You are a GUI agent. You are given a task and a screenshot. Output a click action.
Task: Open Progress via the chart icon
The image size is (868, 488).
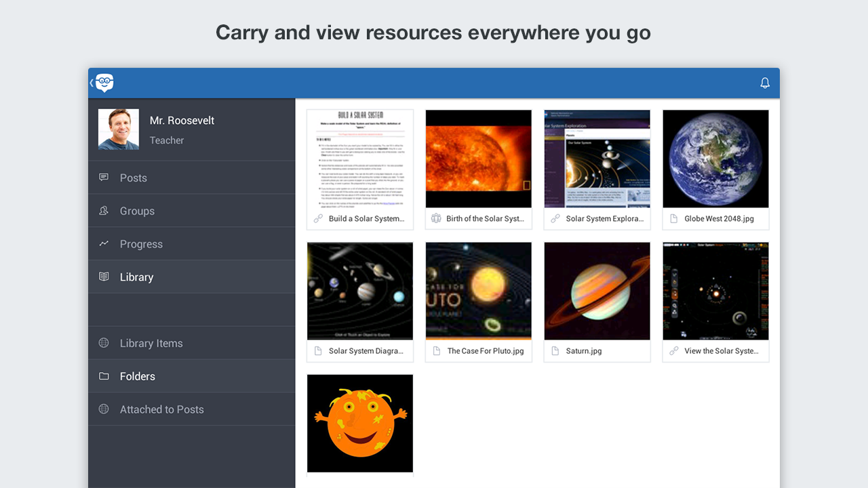(x=103, y=243)
